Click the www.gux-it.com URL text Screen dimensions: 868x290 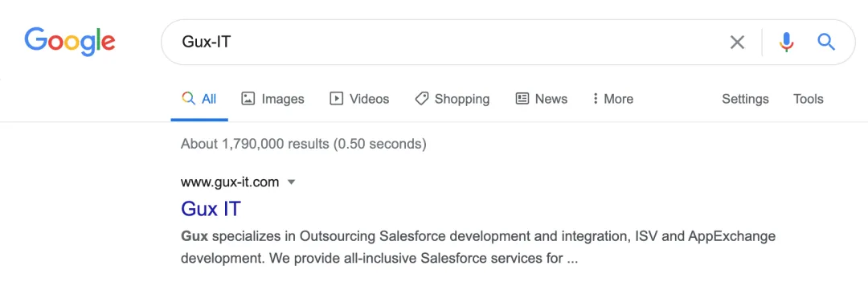coord(230,182)
